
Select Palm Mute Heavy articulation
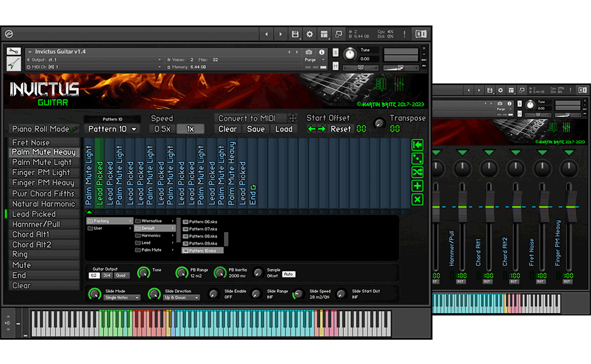44,152
